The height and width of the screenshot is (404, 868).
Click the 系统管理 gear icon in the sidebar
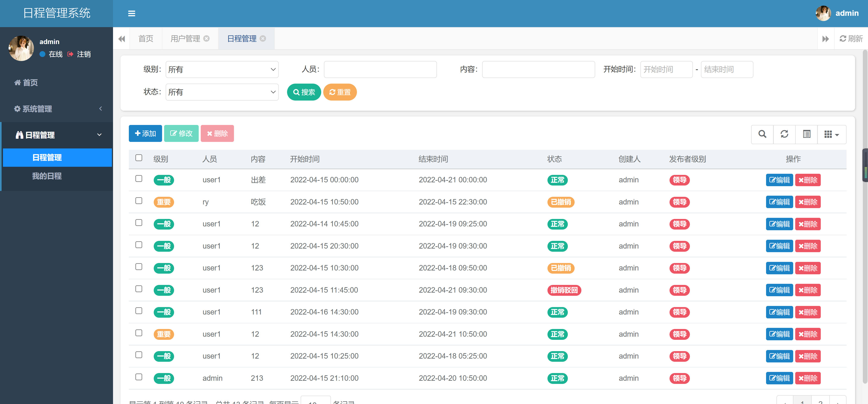tap(18, 109)
